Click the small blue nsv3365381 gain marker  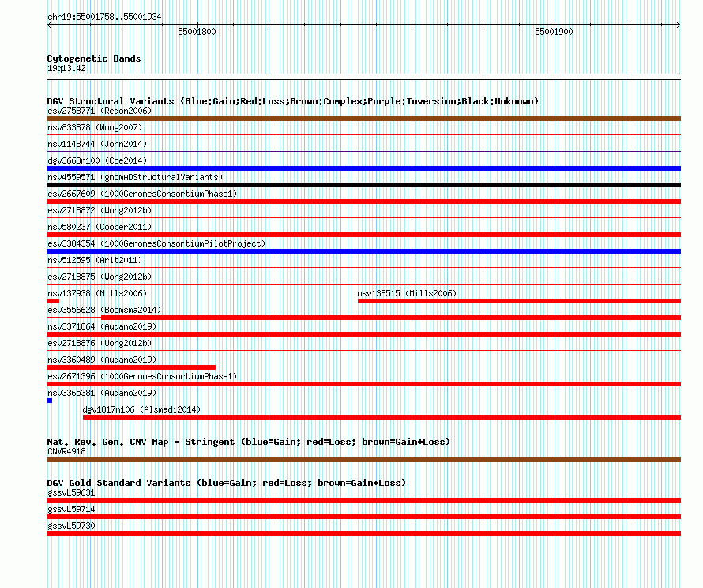point(50,401)
